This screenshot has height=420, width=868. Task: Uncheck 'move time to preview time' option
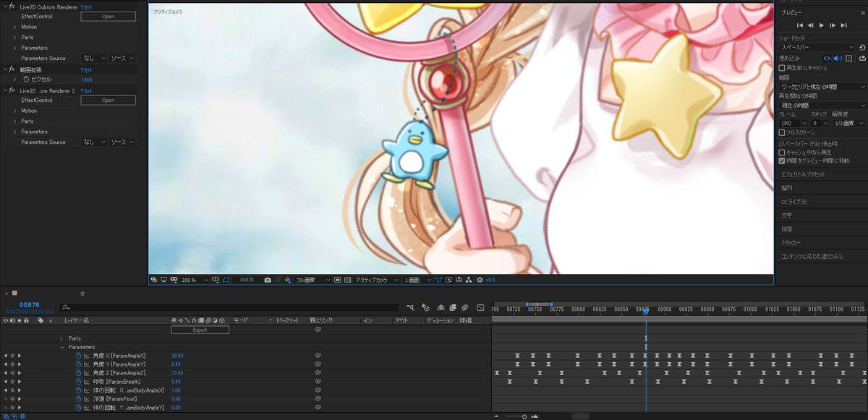782,160
